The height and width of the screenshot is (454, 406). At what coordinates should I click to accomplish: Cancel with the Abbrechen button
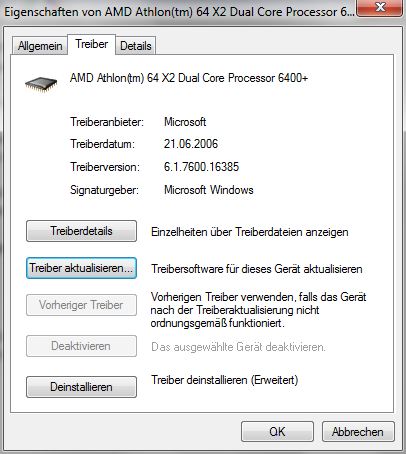[x=358, y=432]
